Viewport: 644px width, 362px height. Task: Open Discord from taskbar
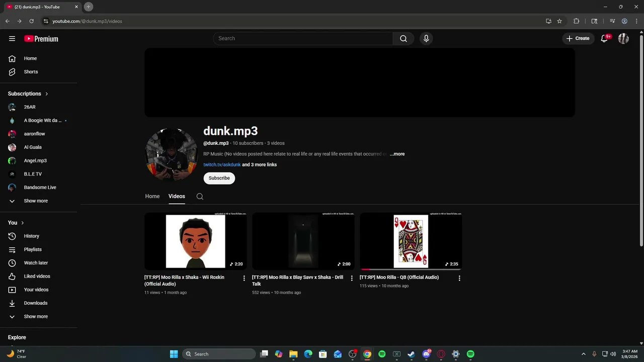(x=426, y=354)
